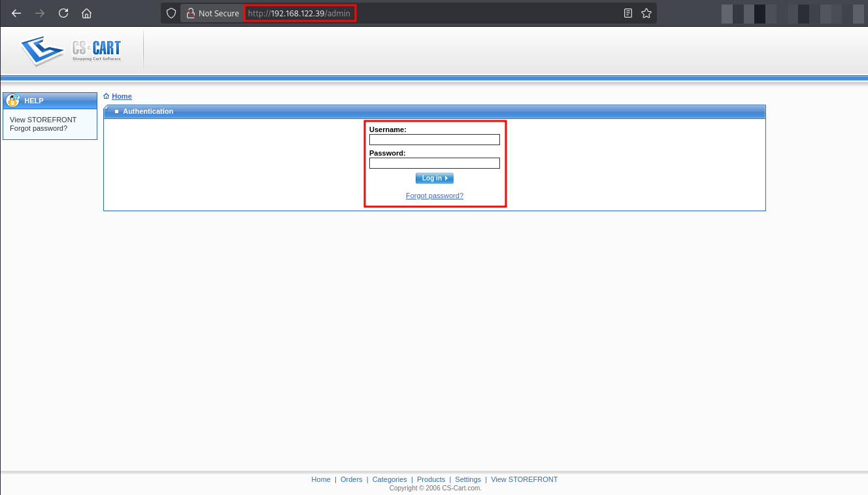Toggle reader view icon in address bar
The height and width of the screenshot is (495, 868).
click(628, 13)
